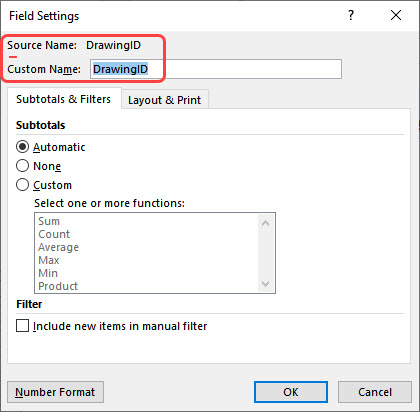Click the Cancel button
This screenshot has height=412, width=420.
(x=375, y=392)
